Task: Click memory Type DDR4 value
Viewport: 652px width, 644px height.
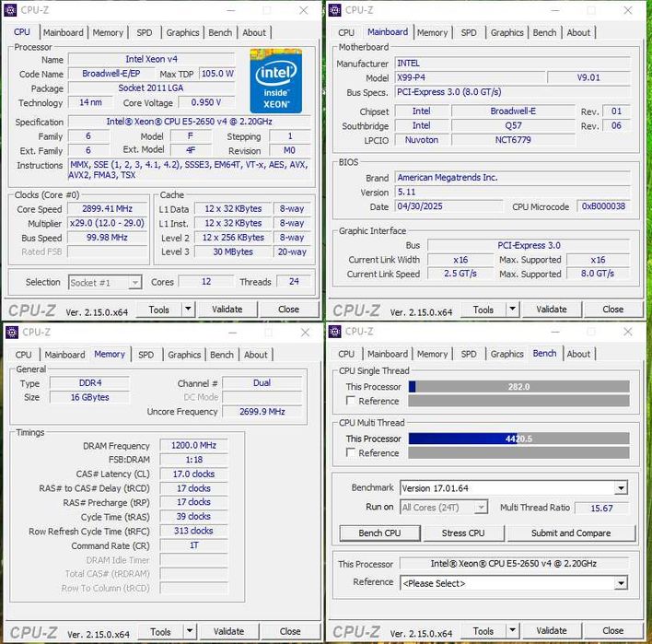Action: click(x=90, y=382)
